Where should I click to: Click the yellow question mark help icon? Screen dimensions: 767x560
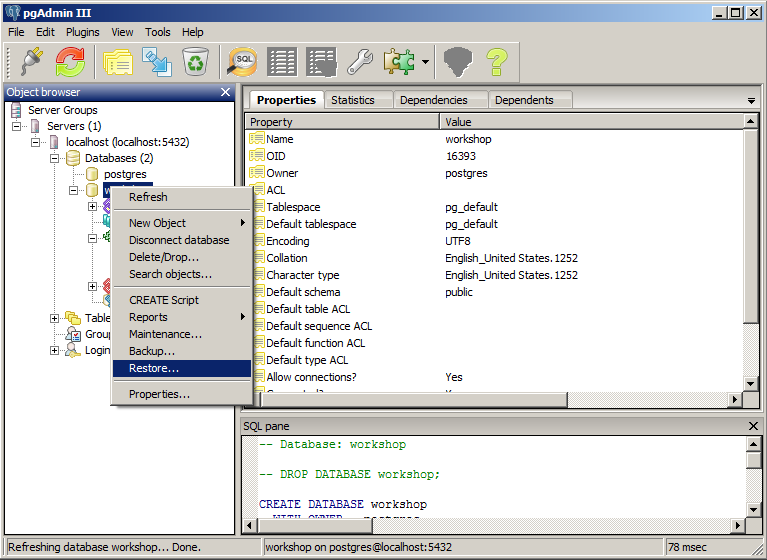coord(497,62)
